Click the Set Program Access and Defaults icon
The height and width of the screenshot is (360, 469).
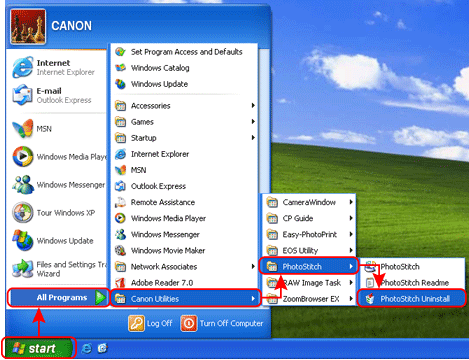(120, 52)
